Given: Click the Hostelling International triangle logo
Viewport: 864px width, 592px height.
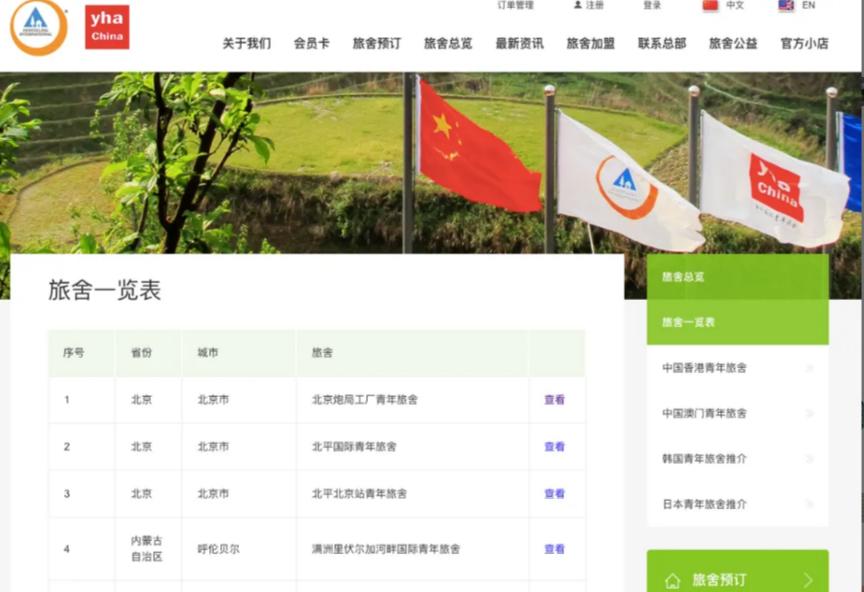Looking at the screenshot, I should pyautogui.click(x=38, y=26).
